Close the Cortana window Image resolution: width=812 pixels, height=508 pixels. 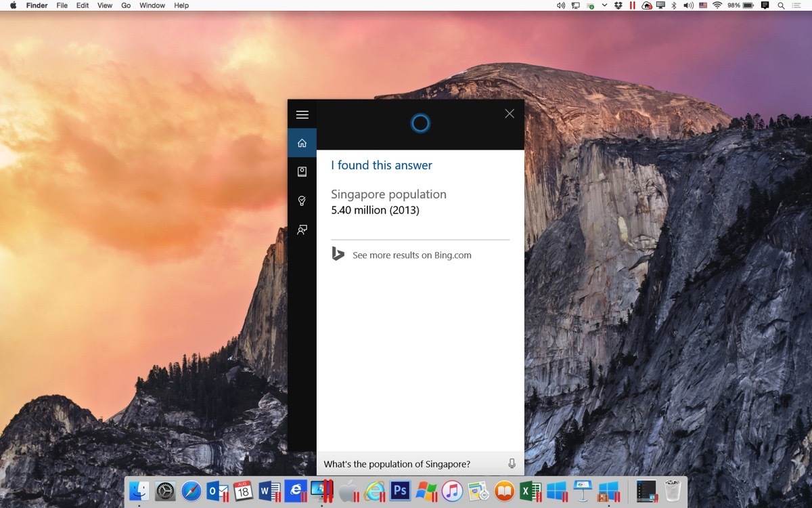(510, 114)
